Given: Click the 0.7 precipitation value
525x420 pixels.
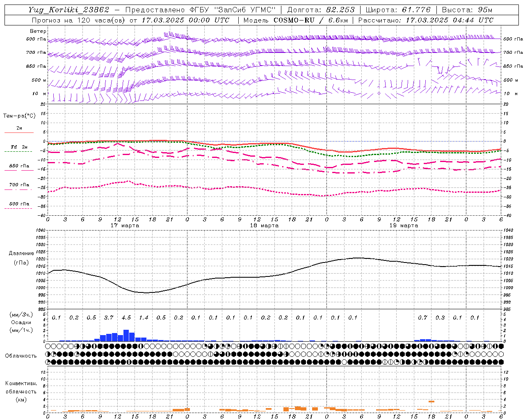Looking at the screenshot, I should tap(422, 318).
